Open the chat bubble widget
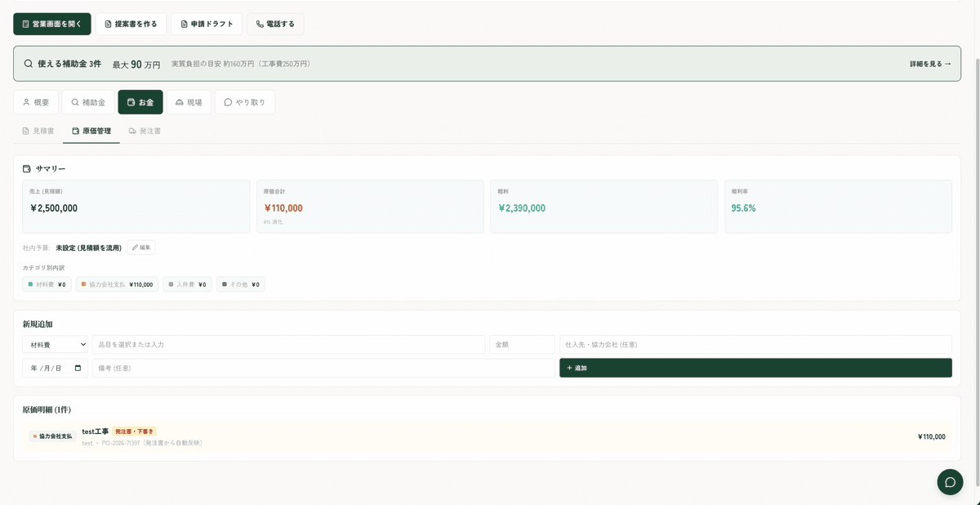980x505 pixels. click(x=950, y=482)
